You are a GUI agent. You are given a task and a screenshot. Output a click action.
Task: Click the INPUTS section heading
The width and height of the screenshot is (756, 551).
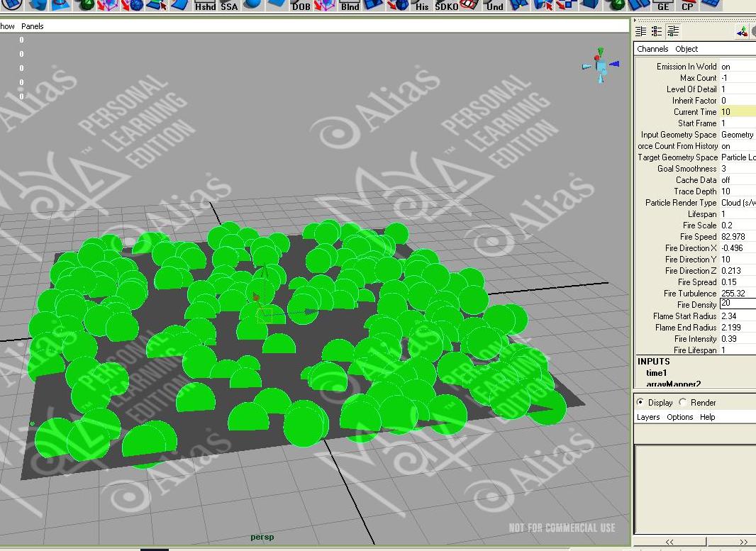(653, 362)
